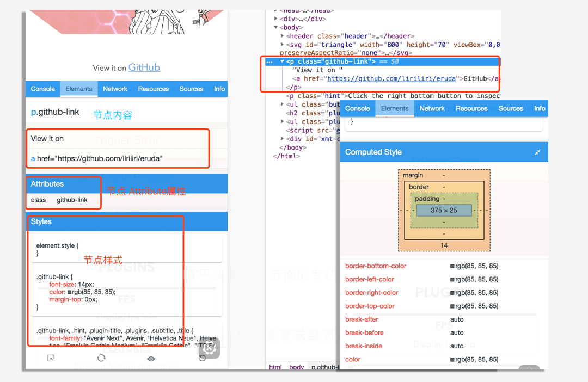
Task: Collapse the body node in the DOM tree
Action: pos(276,27)
